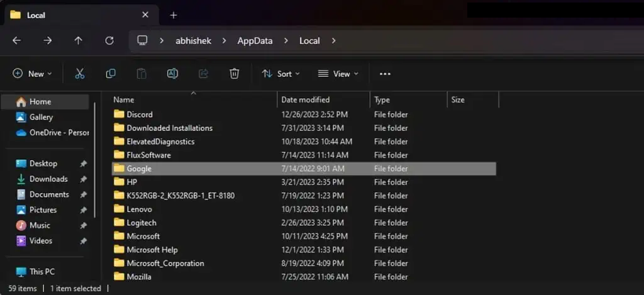Viewport: 644px width, 295px height.
Task: Open Home in the navigation pane
Action: click(x=45, y=101)
